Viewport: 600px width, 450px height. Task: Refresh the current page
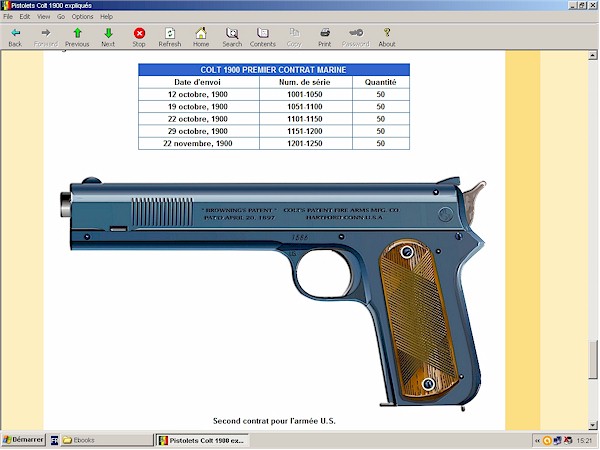pos(170,33)
